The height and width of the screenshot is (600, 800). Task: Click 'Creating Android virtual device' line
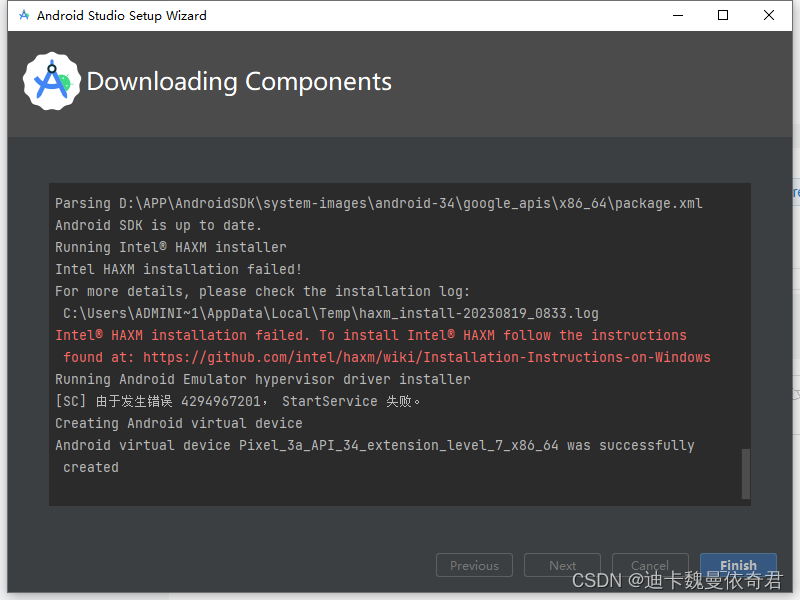179,423
